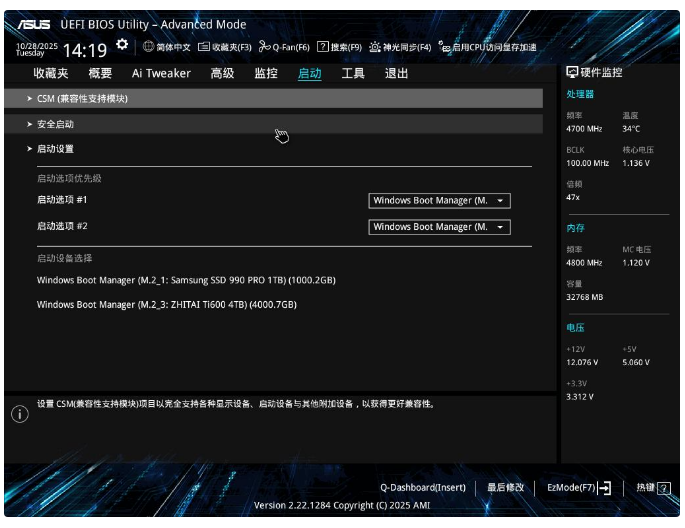Viewport: 685px width, 528px height.
Task: Open 神光同步(F4) Aura lighting control
Action: (400, 47)
